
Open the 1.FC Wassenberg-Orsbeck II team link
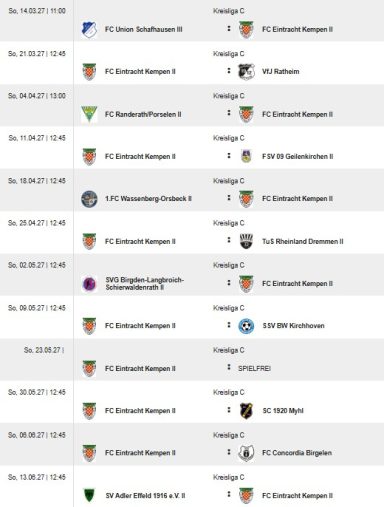(x=148, y=199)
